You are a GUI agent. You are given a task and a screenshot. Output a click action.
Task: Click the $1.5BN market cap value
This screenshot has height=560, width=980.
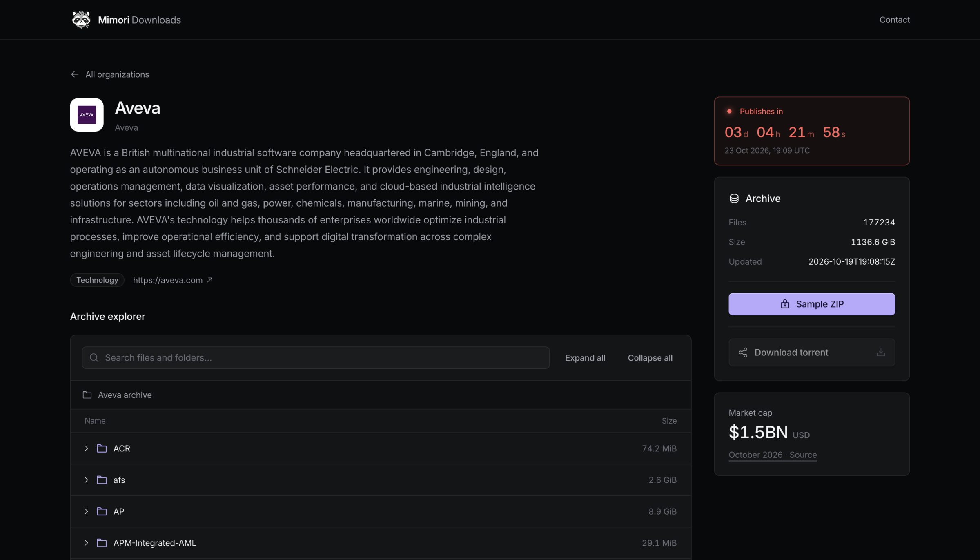(x=758, y=432)
